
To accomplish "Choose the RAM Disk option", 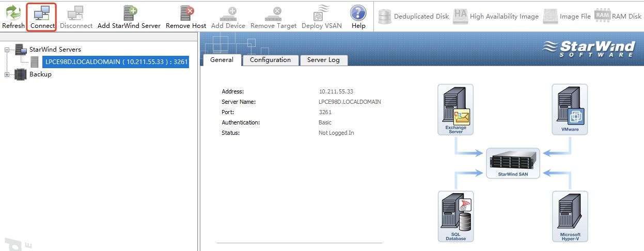I will [618, 17].
